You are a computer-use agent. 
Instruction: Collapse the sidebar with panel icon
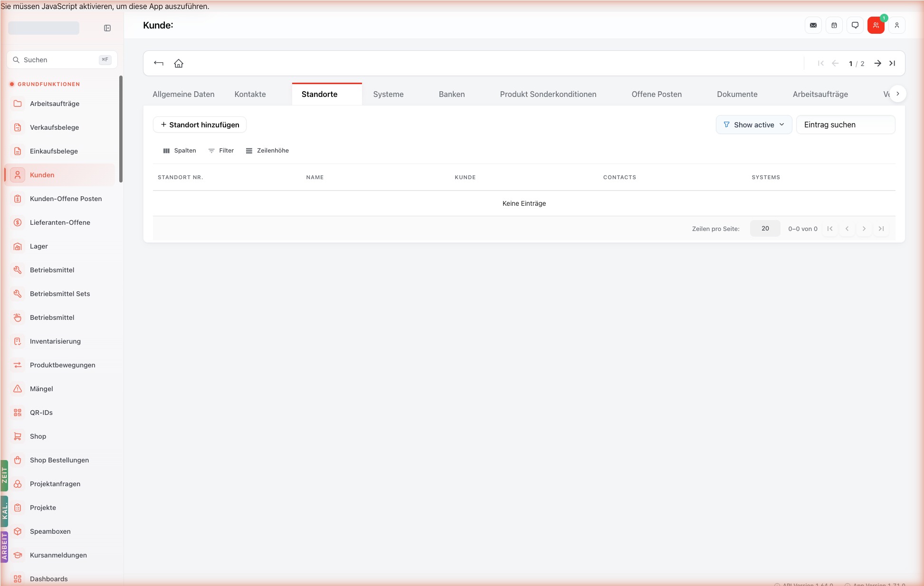click(107, 28)
